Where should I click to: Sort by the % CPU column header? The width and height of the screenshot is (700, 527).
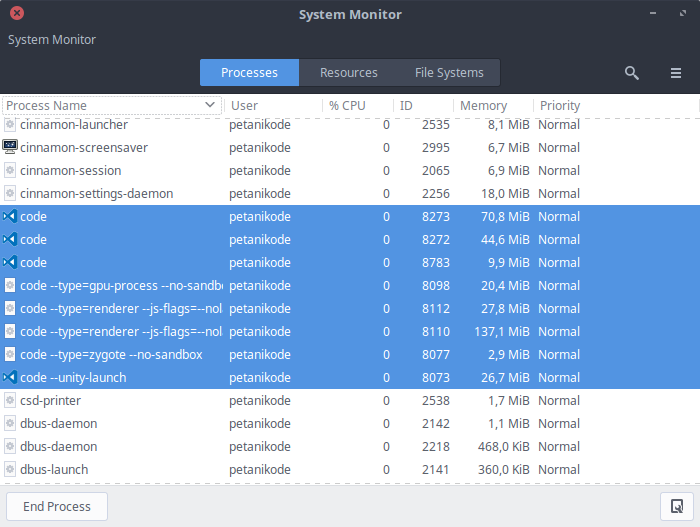point(358,105)
